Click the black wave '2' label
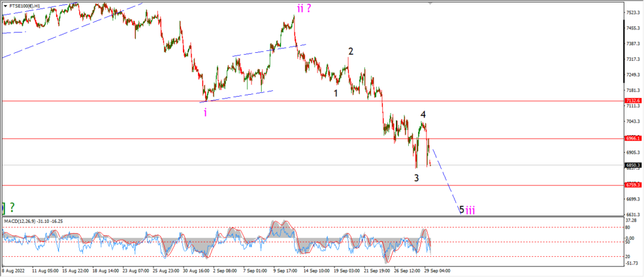The height and width of the screenshot is (277, 644). (351, 52)
